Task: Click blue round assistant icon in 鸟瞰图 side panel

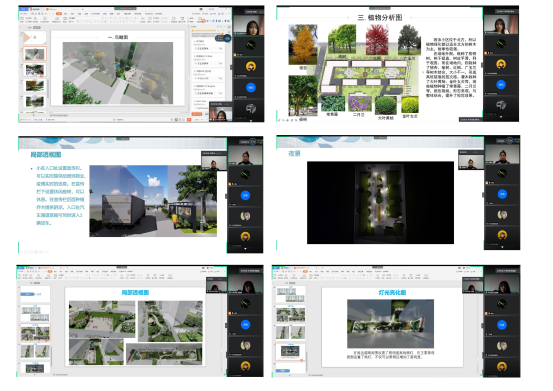Action: click(x=227, y=38)
